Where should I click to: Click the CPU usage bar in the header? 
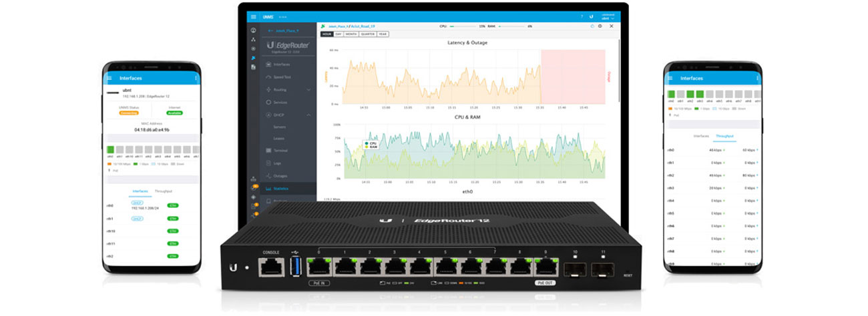[462, 26]
